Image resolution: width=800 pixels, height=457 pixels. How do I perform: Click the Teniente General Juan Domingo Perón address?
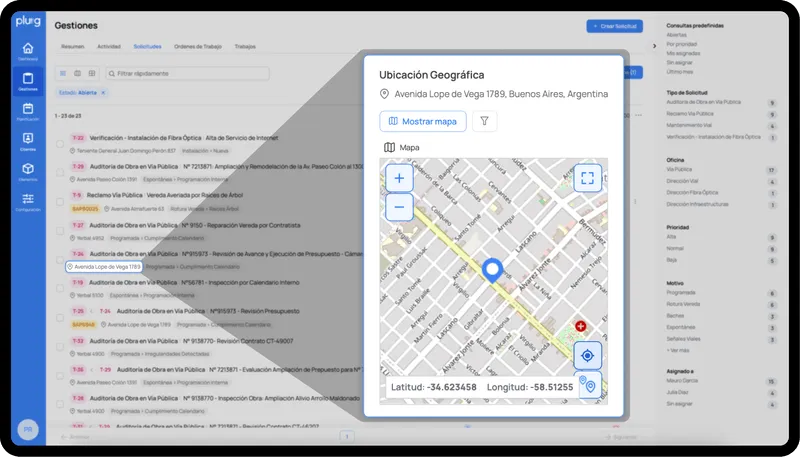(x=123, y=151)
